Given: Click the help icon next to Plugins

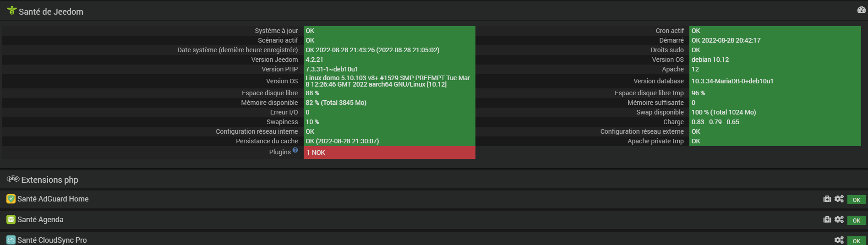Looking at the screenshot, I should pos(295,150).
